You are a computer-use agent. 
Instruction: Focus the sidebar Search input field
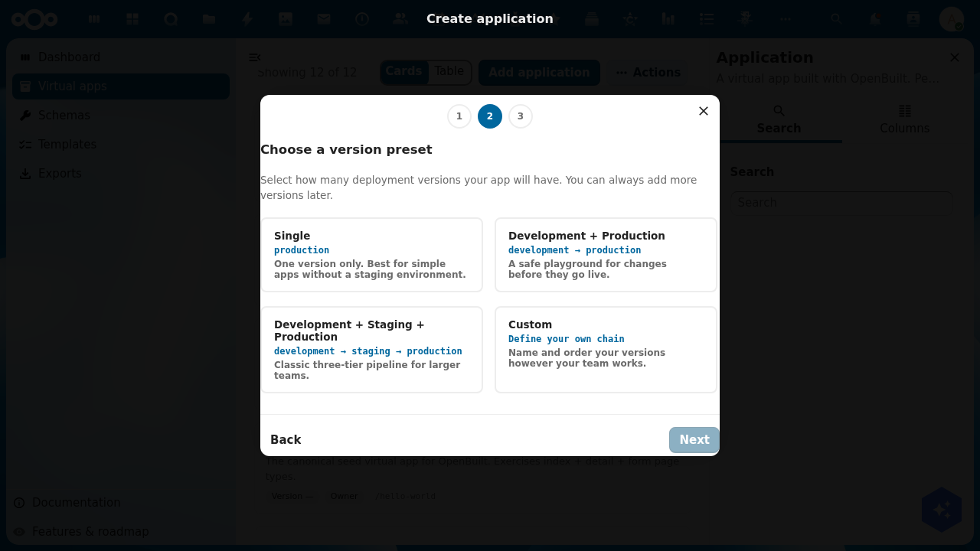pos(841,203)
